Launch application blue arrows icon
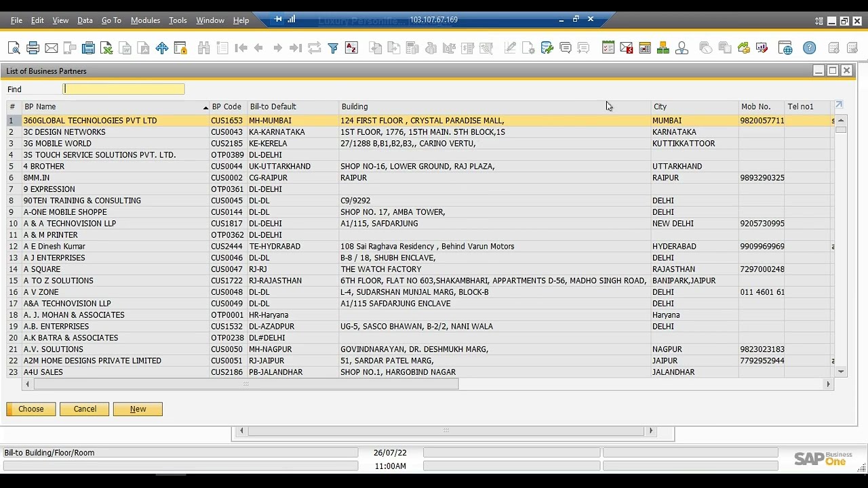Image resolution: width=868 pixels, height=488 pixels. 162,48
